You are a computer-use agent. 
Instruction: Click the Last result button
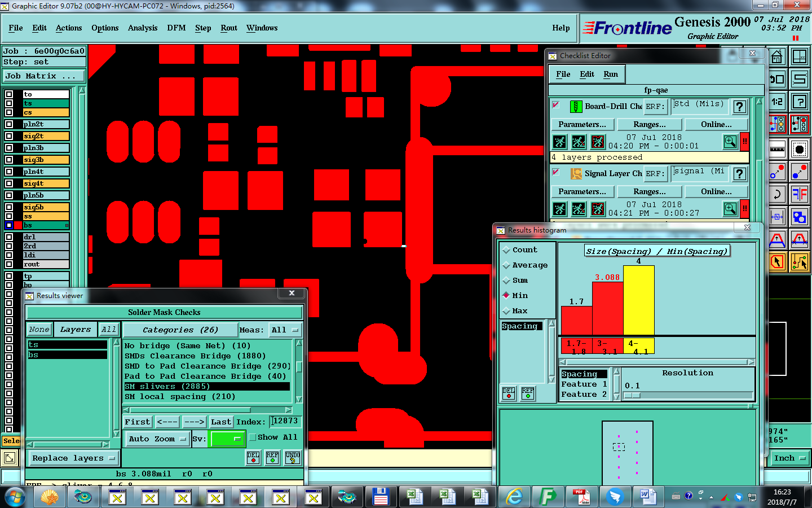coord(221,422)
